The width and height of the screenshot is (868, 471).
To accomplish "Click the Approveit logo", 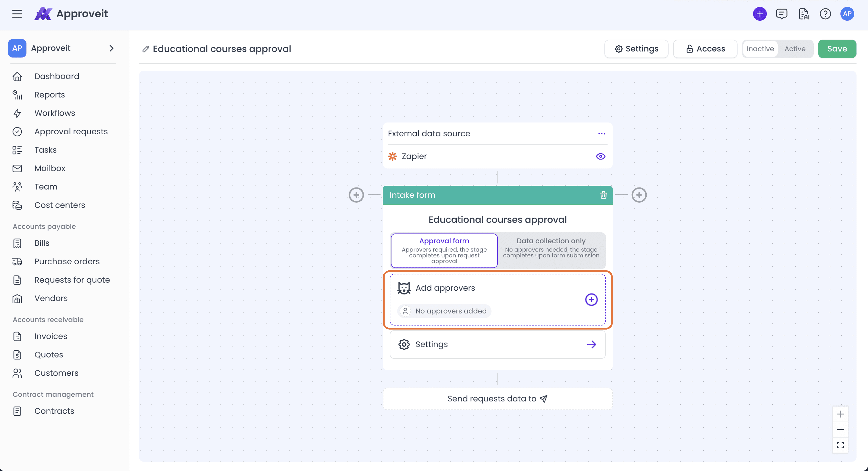I will coord(71,14).
